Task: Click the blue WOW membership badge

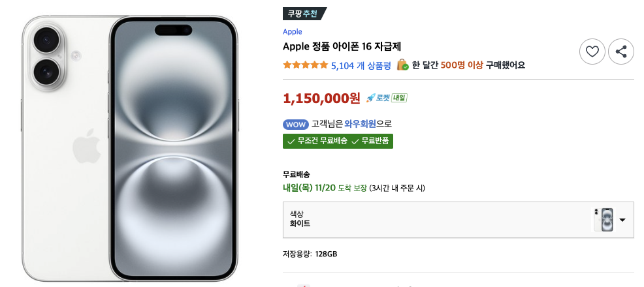Action: [x=295, y=124]
